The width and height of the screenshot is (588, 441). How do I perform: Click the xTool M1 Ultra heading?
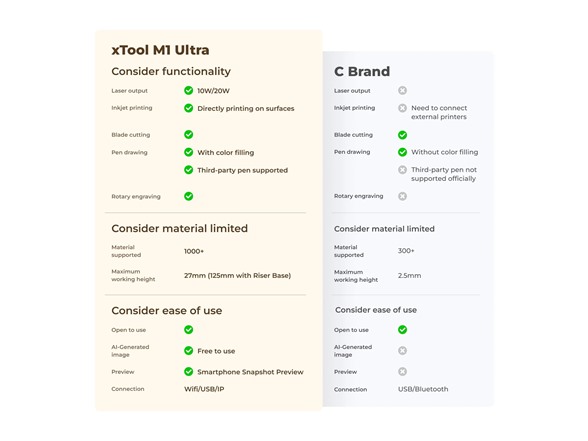(x=160, y=50)
